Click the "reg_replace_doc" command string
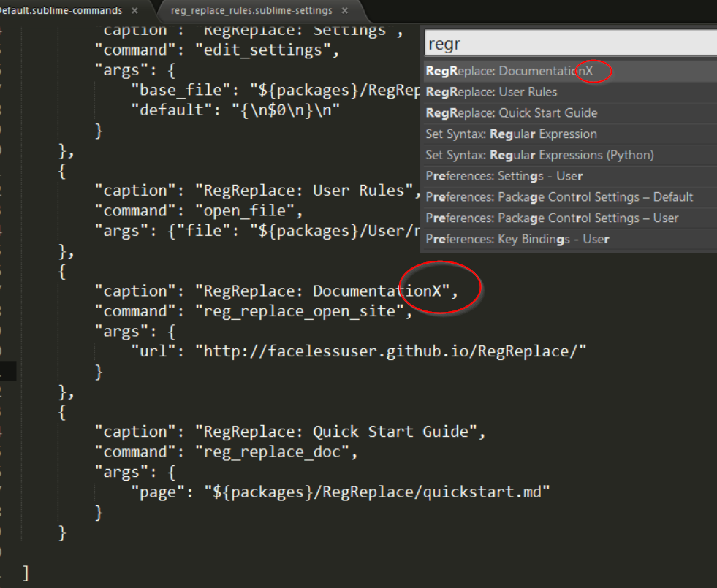 [x=272, y=452]
